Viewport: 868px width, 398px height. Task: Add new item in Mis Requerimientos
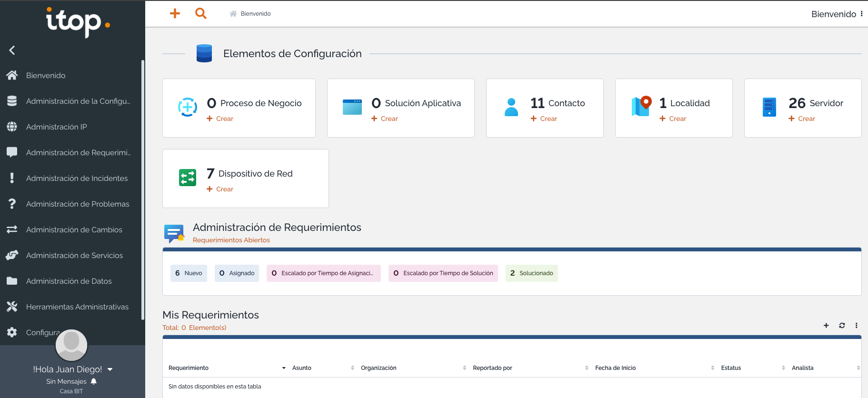[x=826, y=326]
